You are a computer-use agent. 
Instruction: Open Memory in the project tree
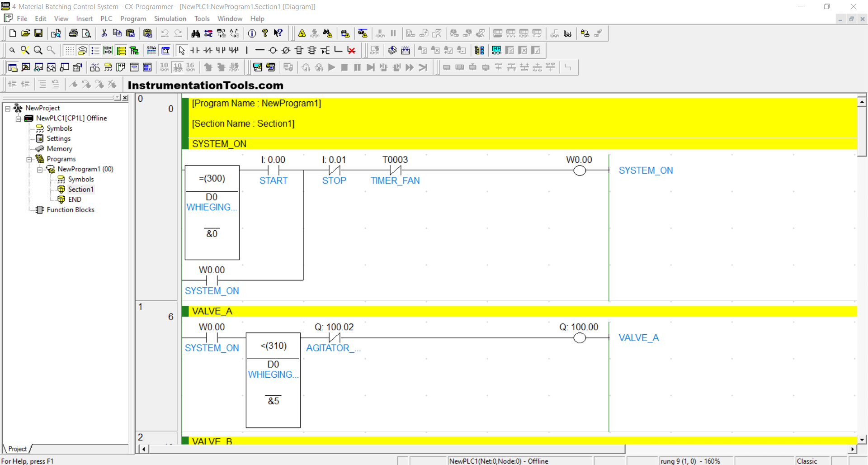[59, 149]
